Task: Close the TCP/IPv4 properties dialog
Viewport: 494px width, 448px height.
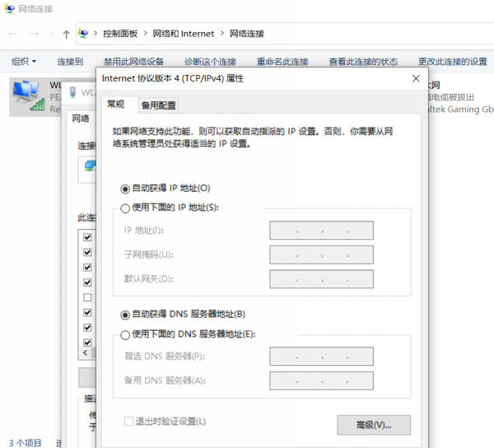Action: coord(416,78)
